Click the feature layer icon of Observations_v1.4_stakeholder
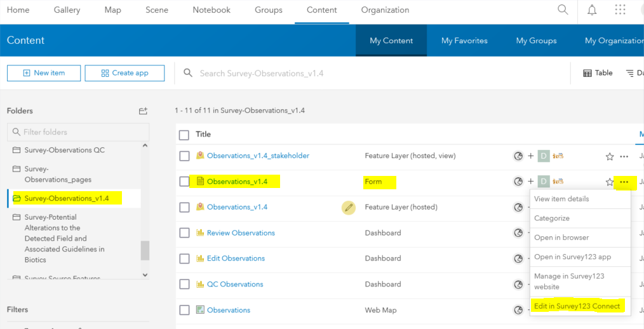Image resolution: width=644 pixels, height=329 pixels. (x=200, y=156)
